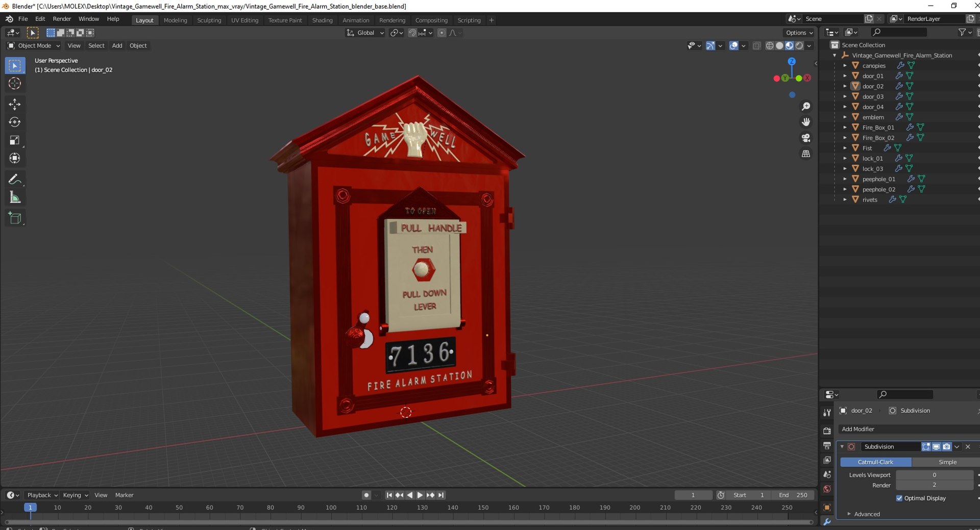Choose the Measure tool
The height and width of the screenshot is (530, 980).
click(15, 197)
